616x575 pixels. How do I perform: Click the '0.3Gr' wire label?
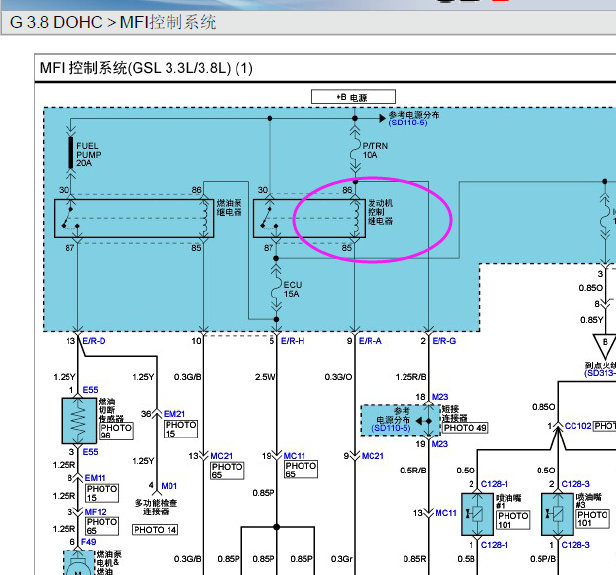point(341,559)
